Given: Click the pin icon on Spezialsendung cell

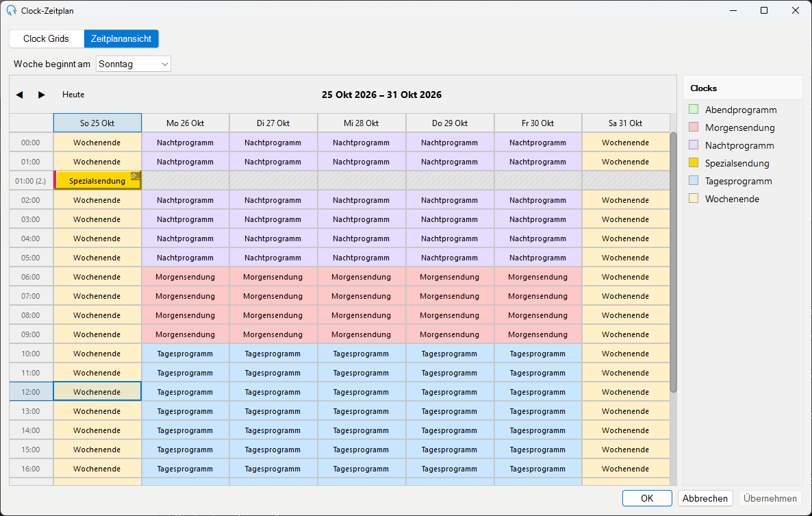Looking at the screenshot, I should click(135, 176).
